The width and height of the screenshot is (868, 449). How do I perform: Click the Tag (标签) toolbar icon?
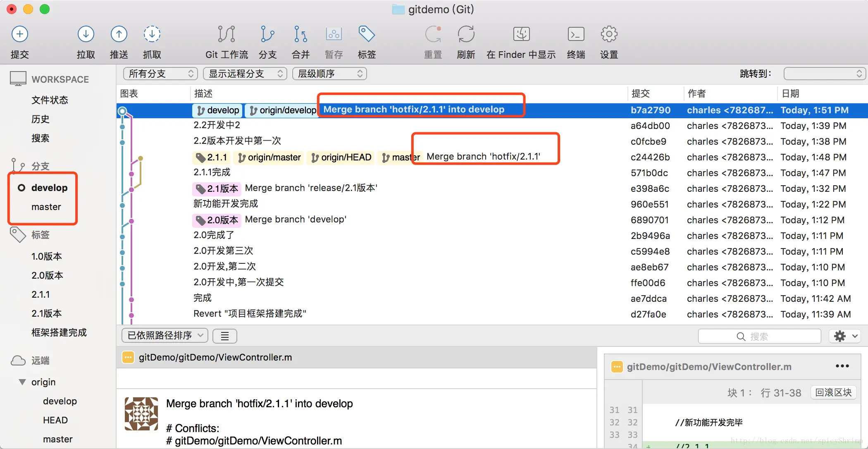click(367, 34)
